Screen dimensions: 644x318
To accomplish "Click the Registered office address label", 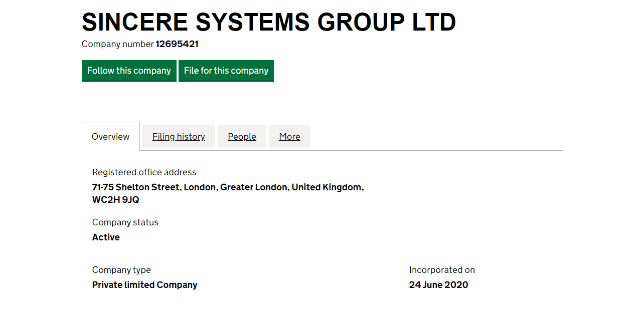I will point(144,172).
